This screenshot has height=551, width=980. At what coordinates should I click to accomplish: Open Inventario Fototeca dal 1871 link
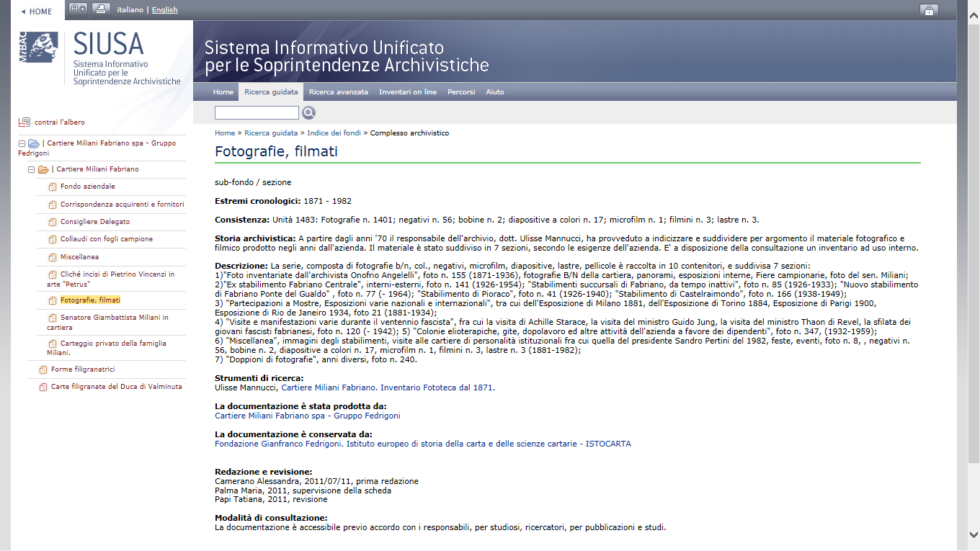click(388, 388)
